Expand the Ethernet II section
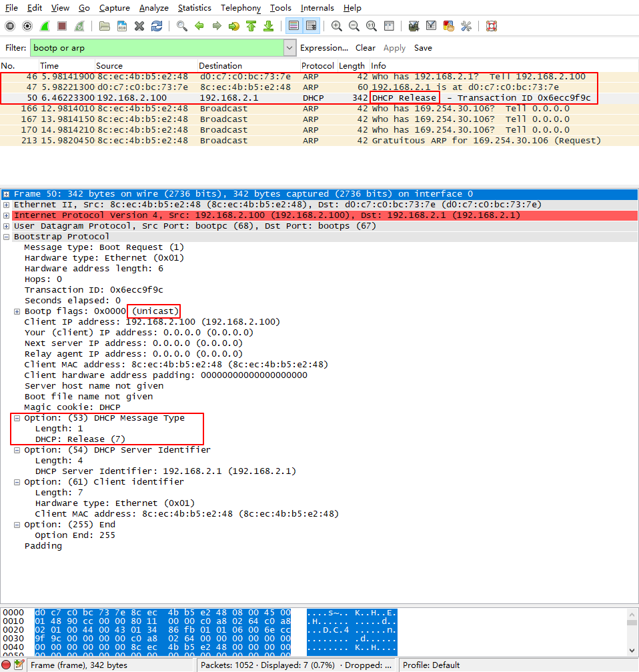Viewport: 639px width, 672px height. click(x=7, y=205)
